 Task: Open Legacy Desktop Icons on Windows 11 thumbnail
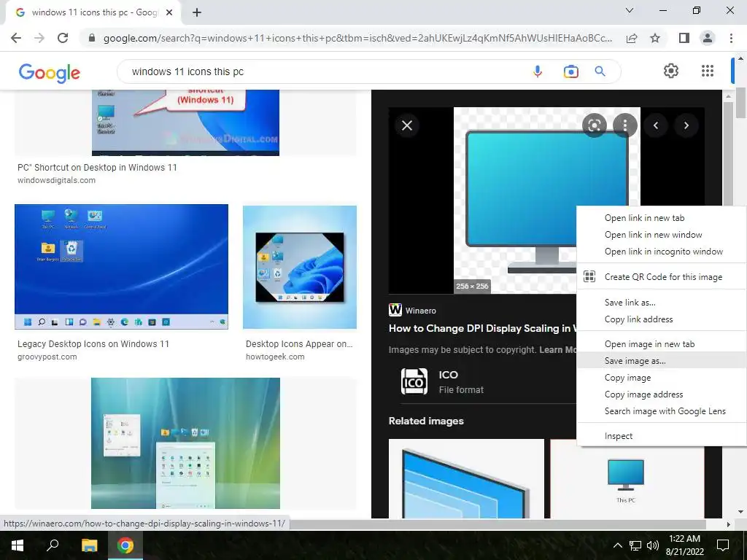pos(122,267)
